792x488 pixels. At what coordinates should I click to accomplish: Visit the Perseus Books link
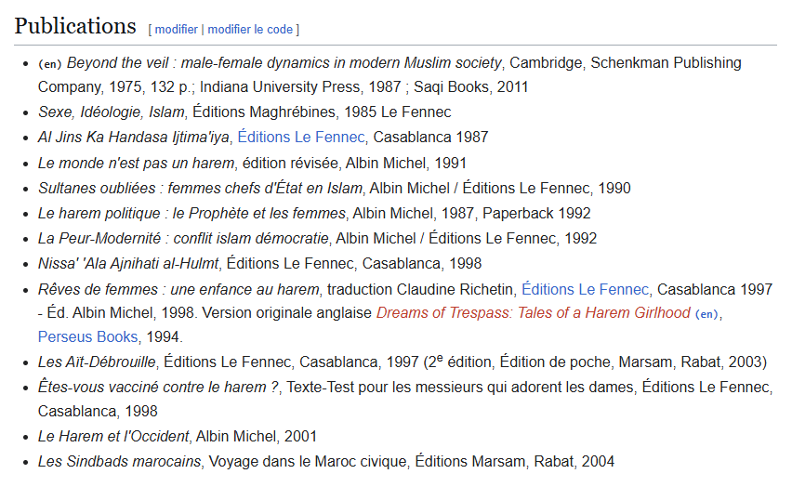88,337
